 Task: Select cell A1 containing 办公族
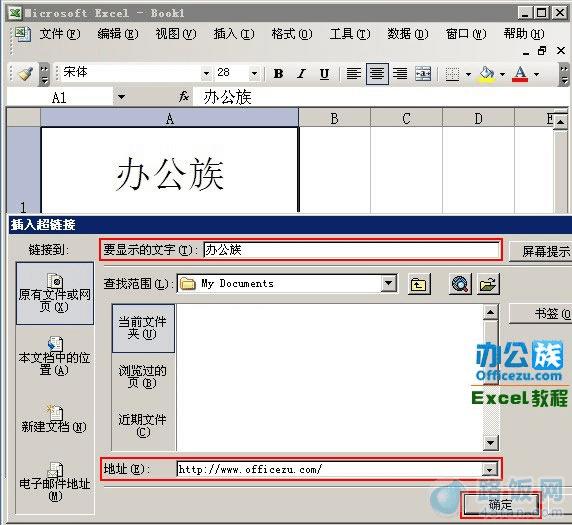170,170
